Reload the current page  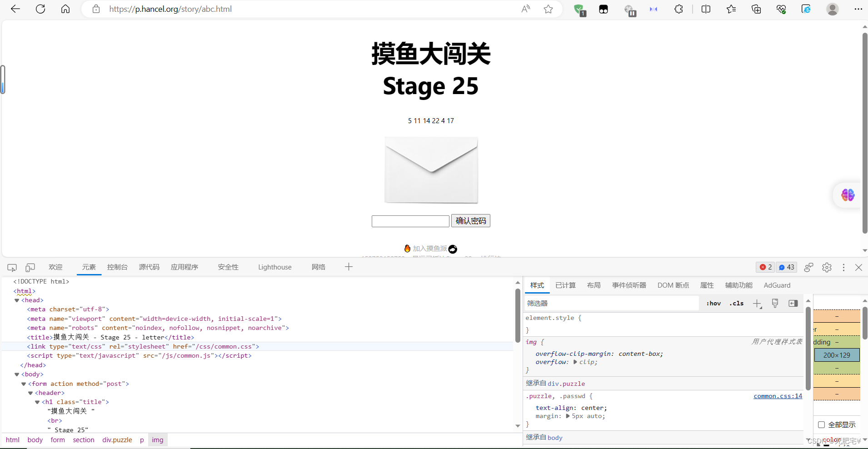tap(40, 9)
